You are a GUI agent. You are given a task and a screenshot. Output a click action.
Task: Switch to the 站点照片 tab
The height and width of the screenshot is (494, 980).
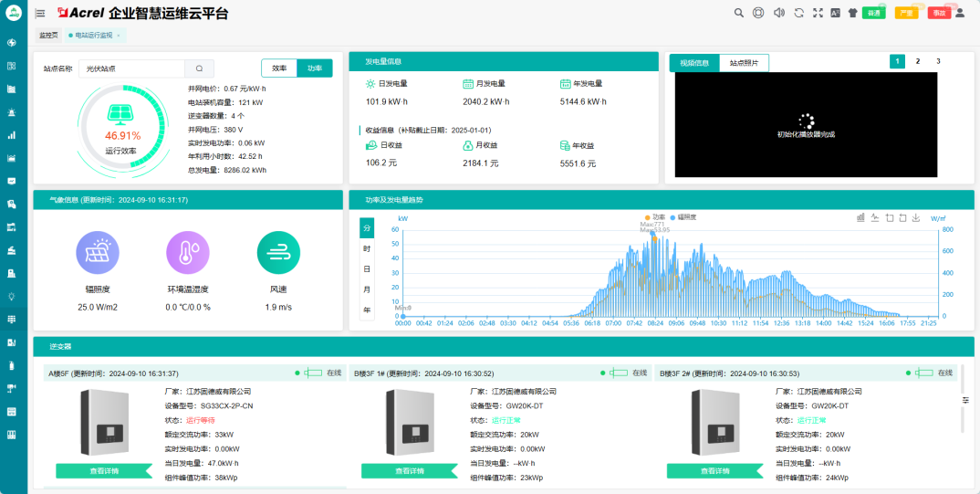(x=744, y=63)
